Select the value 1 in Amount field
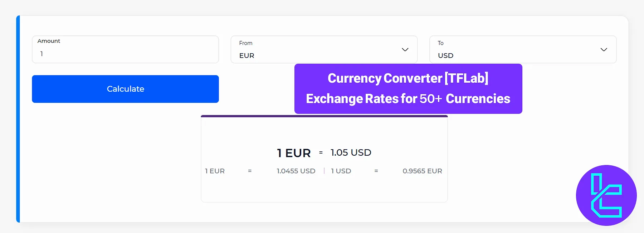 coord(42,54)
